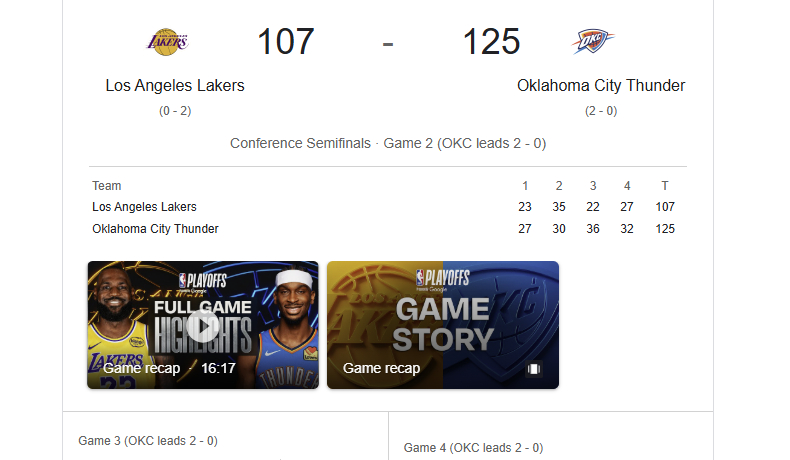
Task: Click the Lakers final score 107
Action: (x=286, y=41)
